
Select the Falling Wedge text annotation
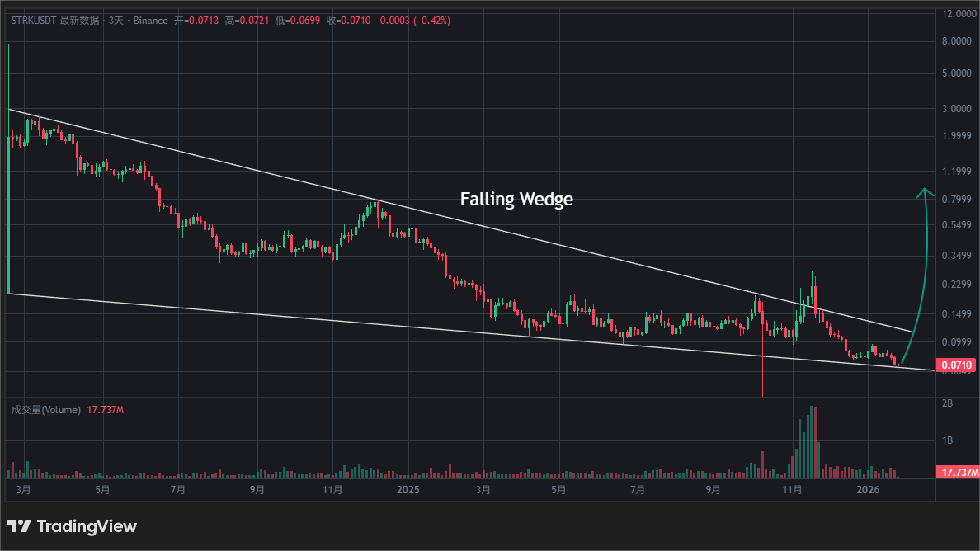tap(516, 199)
